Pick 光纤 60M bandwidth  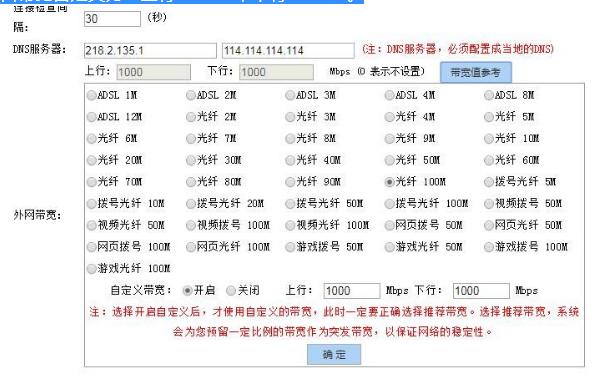[489, 160]
